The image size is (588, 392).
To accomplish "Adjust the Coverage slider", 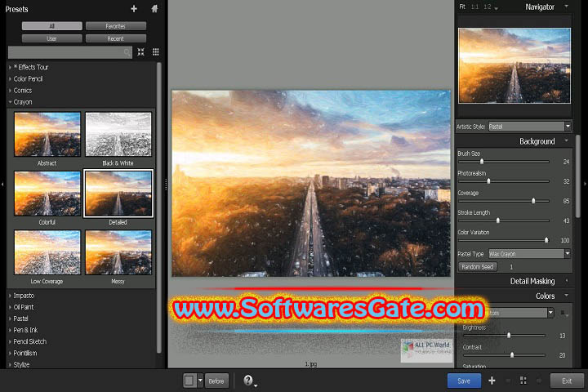I will tap(533, 201).
